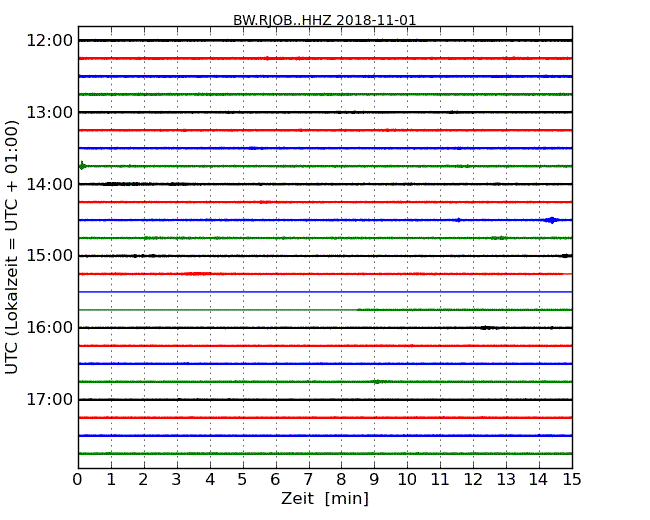This screenshot has width=650, height=520.
Task: Click the x-axis tick label 8
Action: click(341, 480)
